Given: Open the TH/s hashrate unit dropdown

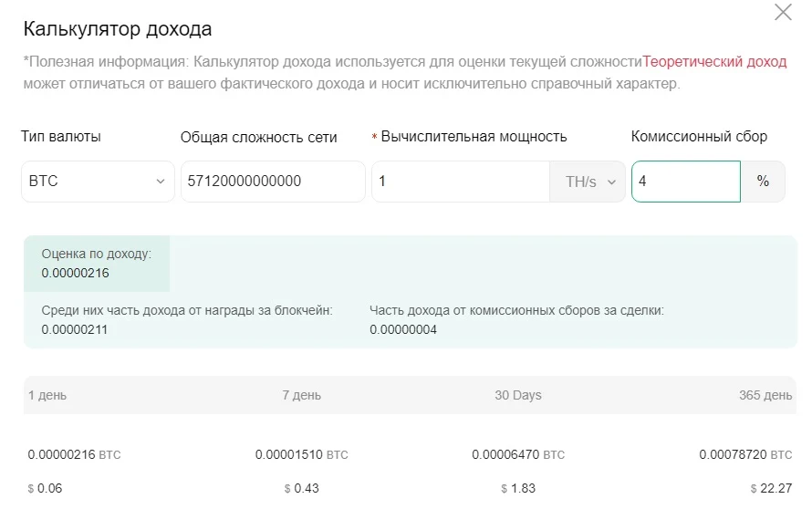Looking at the screenshot, I should point(588,182).
